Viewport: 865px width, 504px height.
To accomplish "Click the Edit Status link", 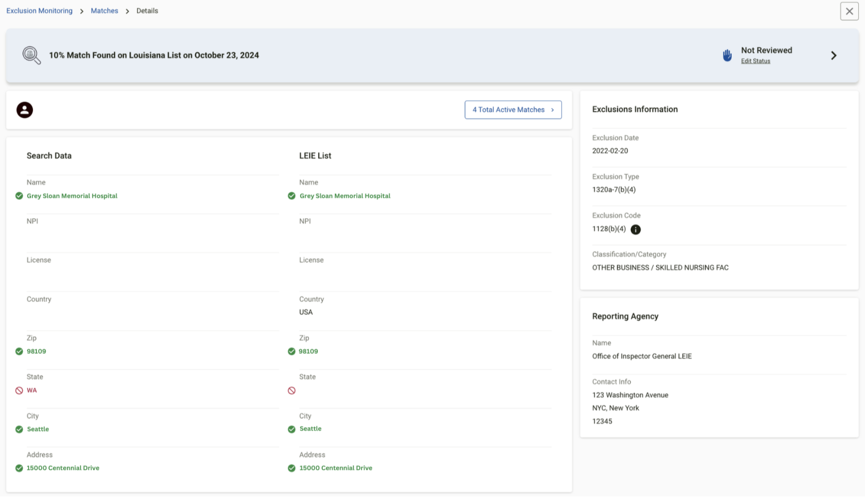I will pos(755,61).
